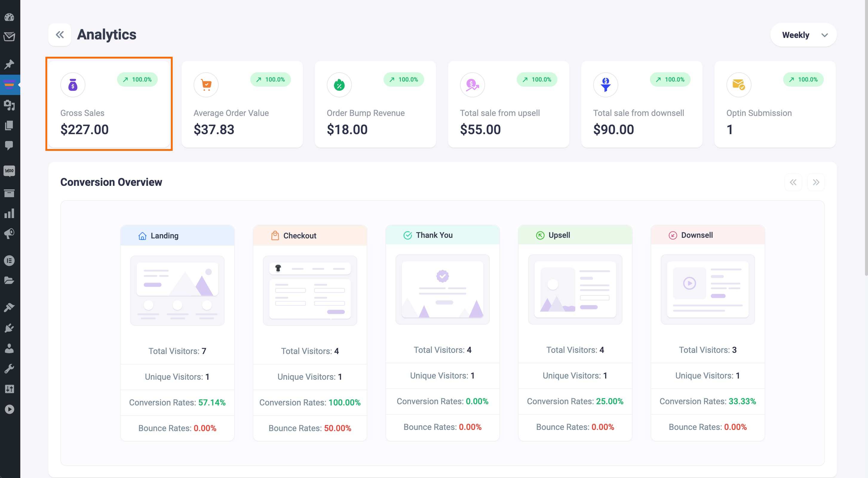Click Landing Conversion Rates 57.14%
The image size is (868, 478).
pyautogui.click(x=177, y=402)
